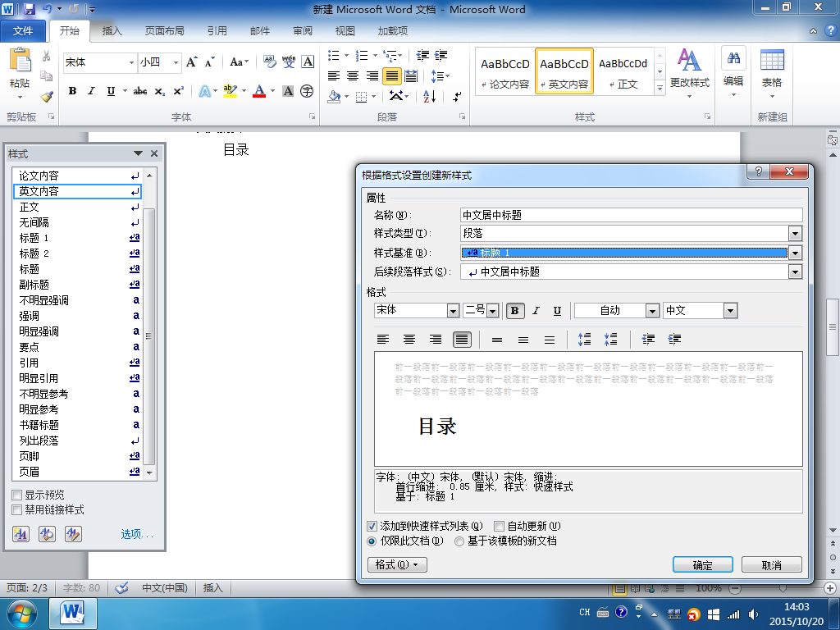Viewport: 840px width, 630px height.
Task: Select the 仅限此文档 radio button
Action: [372, 541]
